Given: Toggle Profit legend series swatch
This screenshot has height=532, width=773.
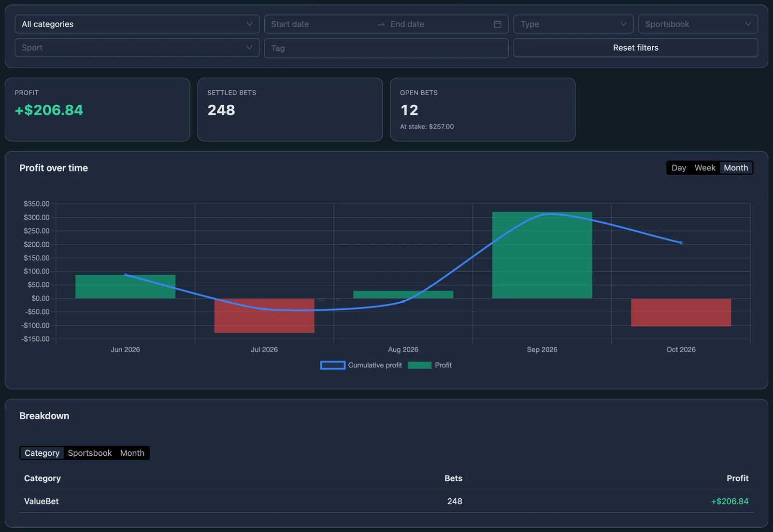Looking at the screenshot, I should [419, 365].
